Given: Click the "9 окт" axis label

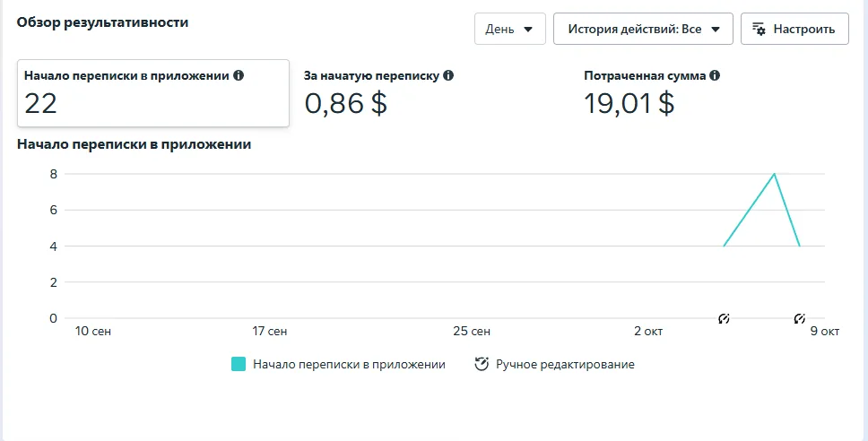Looking at the screenshot, I should (825, 332).
